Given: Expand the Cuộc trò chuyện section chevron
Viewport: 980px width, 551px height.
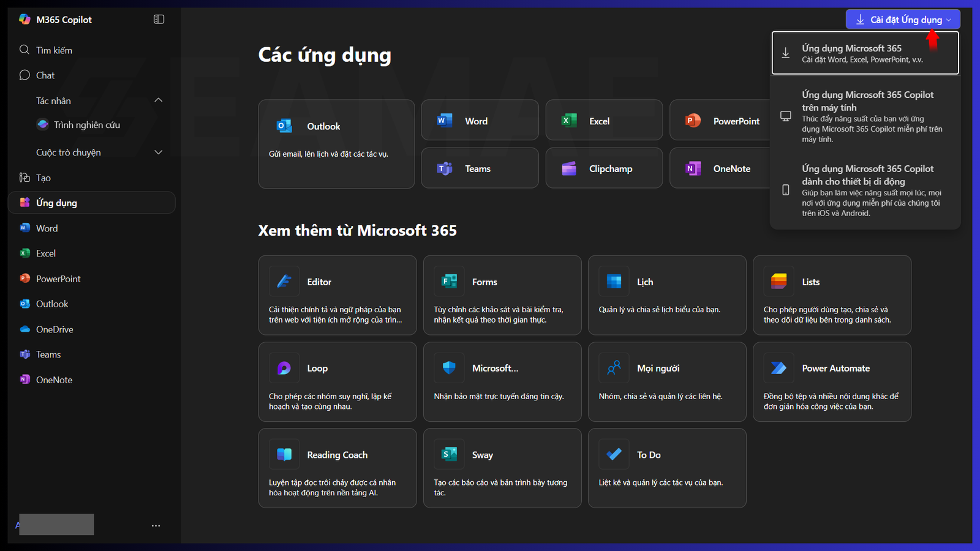Looking at the screenshot, I should point(159,152).
